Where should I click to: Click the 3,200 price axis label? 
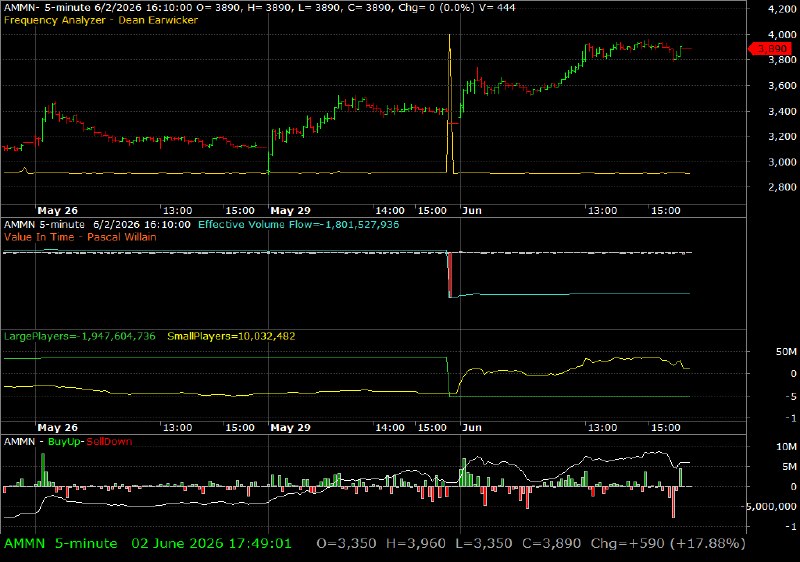tap(782, 137)
